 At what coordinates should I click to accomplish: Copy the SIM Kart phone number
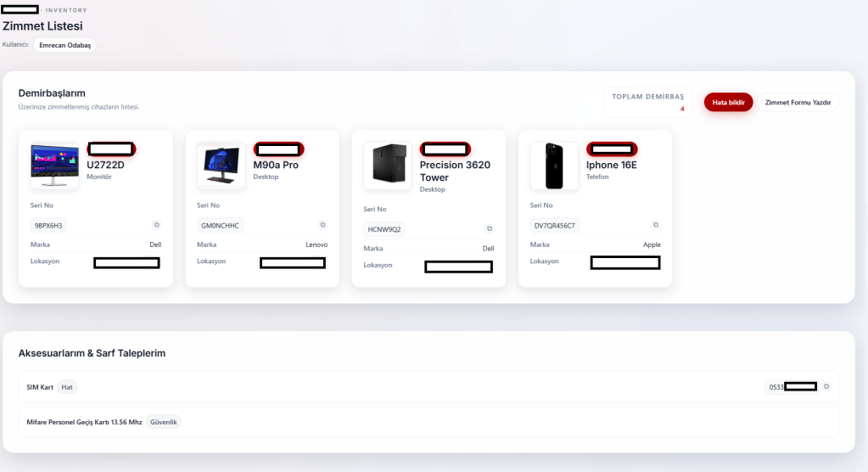click(826, 386)
